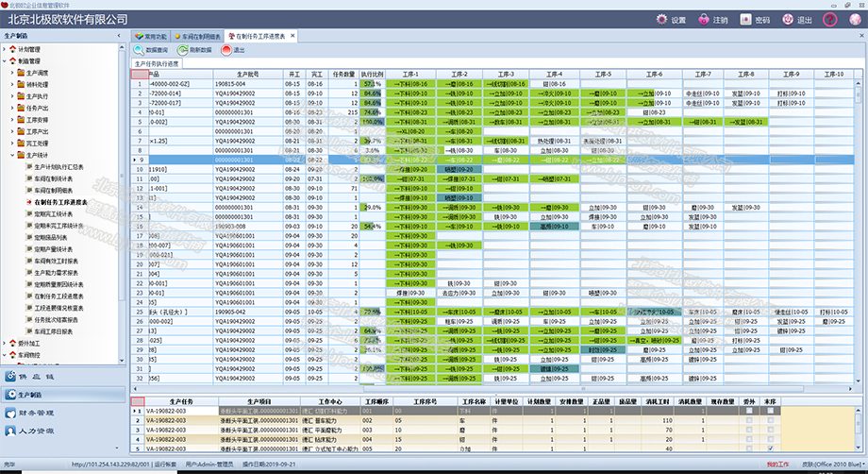Uncheck the checked 末序 box in row 5
Image resolution: width=868 pixels, height=474 pixels.
[x=771, y=449]
